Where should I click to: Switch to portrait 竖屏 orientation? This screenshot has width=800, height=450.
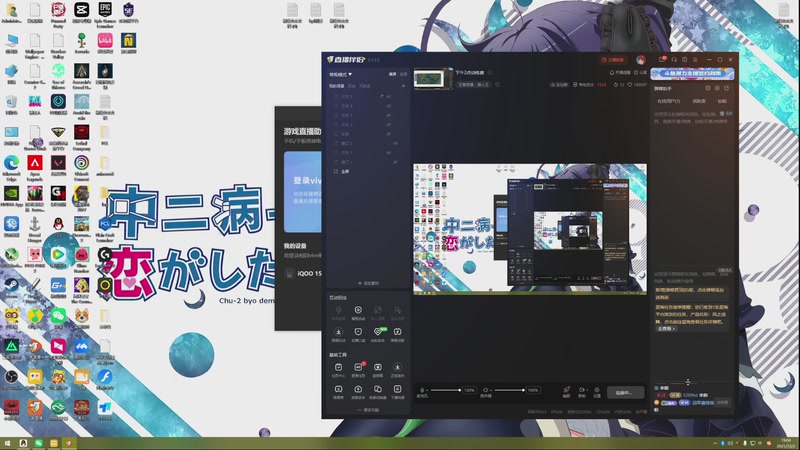point(404,74)
